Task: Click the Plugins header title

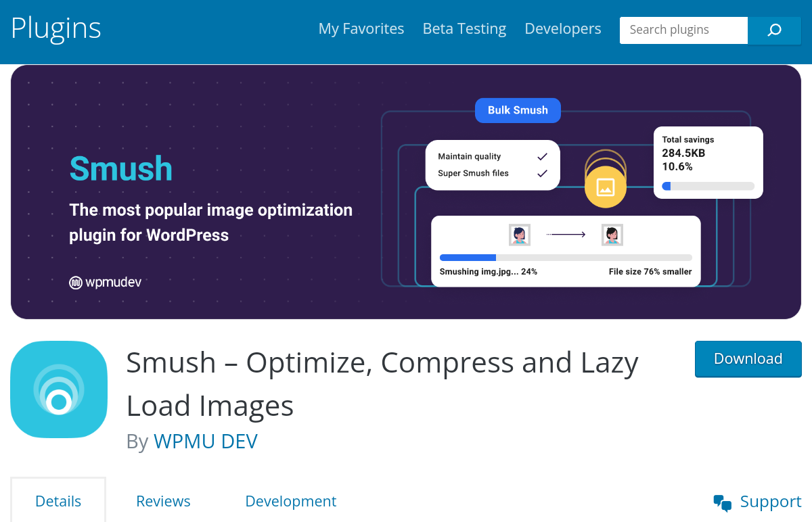Action: 56,28
